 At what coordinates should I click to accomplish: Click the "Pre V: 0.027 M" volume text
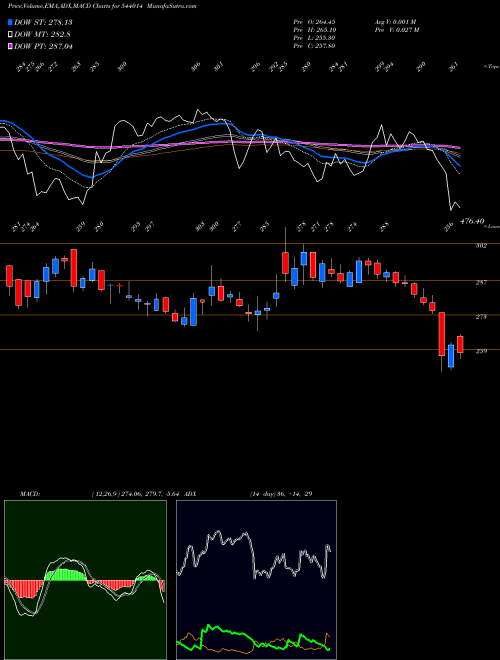click(396, 29)
